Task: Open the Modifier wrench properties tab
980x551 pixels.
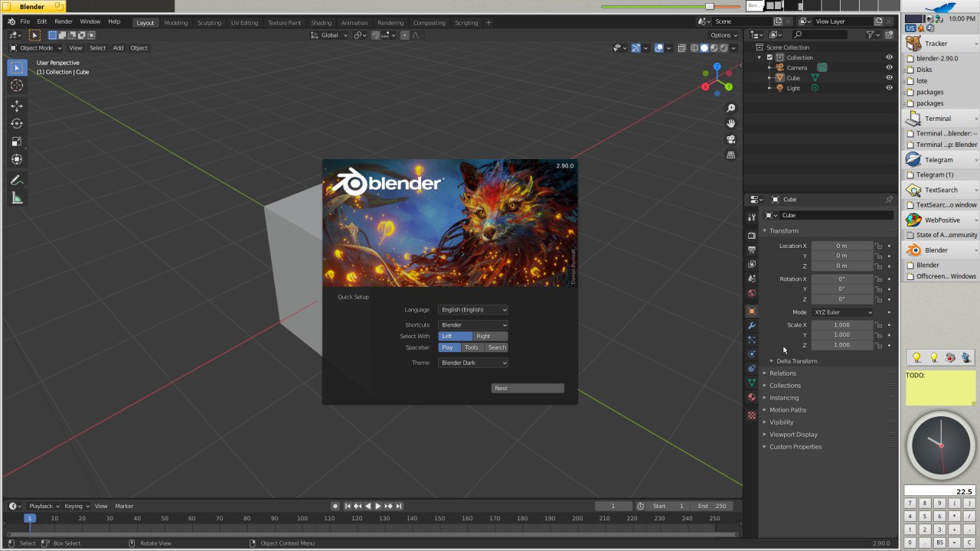Action: 752,326
